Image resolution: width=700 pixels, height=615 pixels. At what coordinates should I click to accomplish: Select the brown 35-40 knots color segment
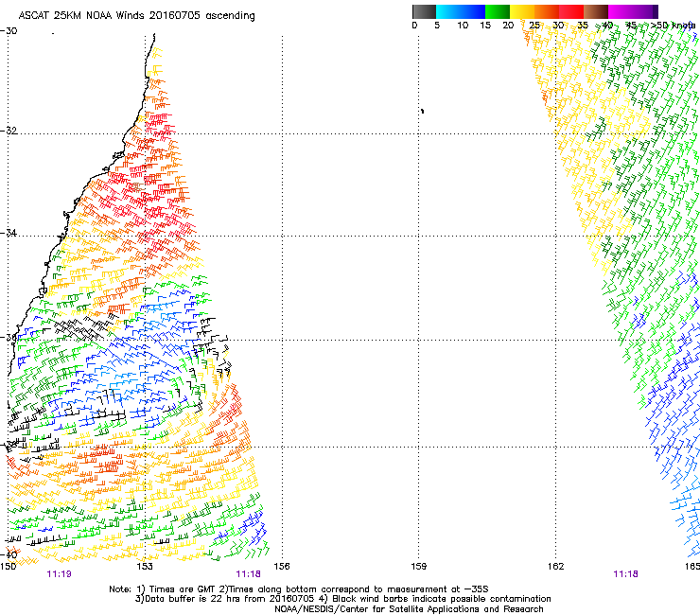pyautogui.click(x=596, y=11)
